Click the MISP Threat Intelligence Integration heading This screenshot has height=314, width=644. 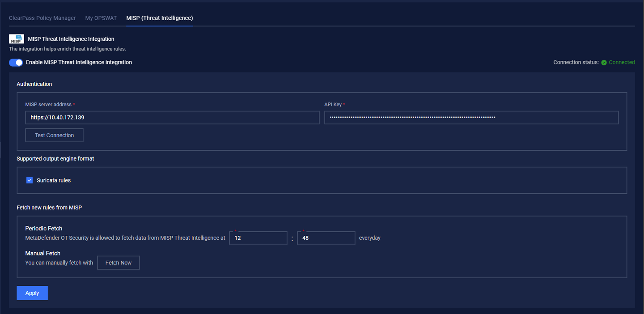click(71, 39)
